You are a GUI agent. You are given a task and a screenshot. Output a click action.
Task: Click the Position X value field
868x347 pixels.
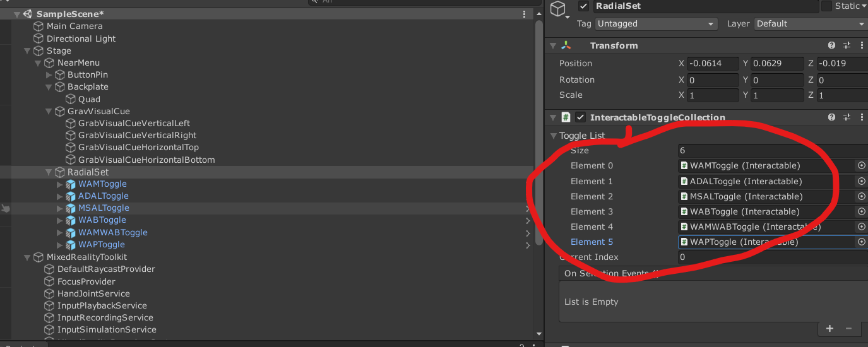click(x=713, y=64)
